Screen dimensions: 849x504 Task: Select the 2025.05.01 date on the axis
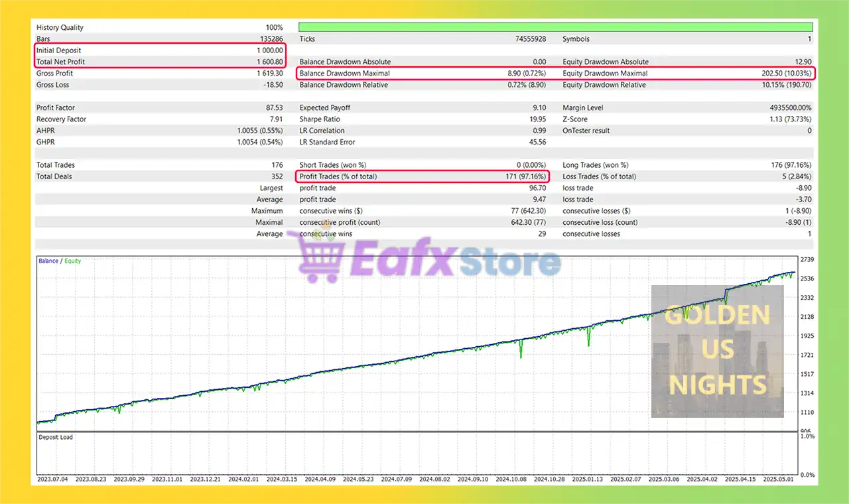(779, 478)
